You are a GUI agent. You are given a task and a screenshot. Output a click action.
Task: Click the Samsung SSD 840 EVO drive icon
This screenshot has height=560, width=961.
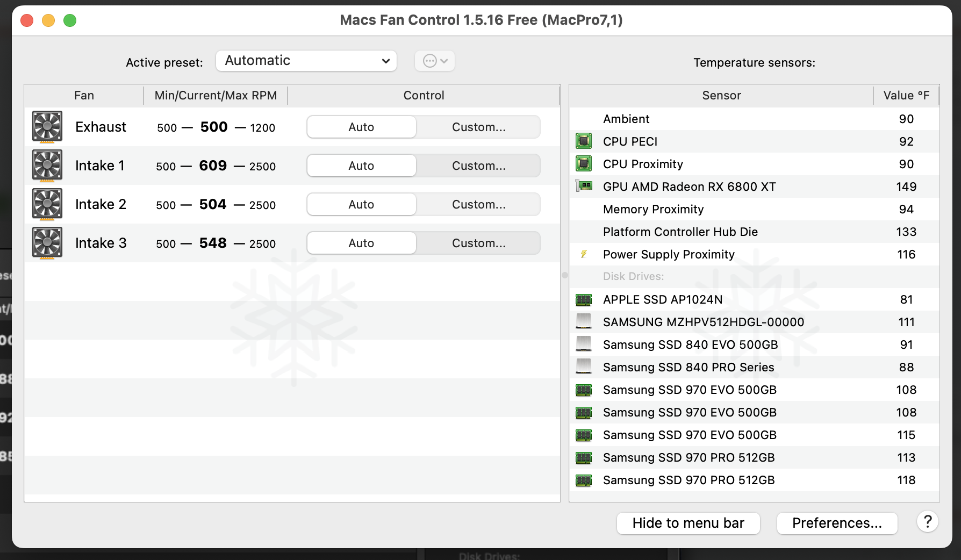(x=584, y=344)
